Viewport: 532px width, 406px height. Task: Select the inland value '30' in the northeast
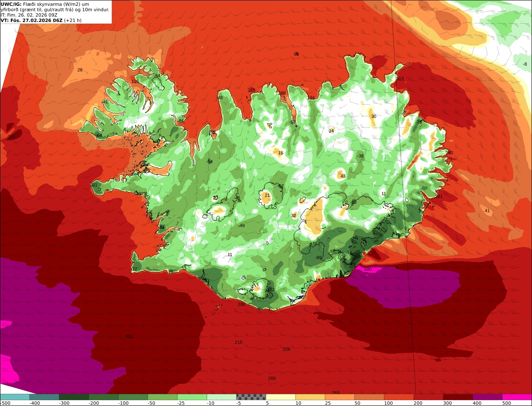(x=374, y=116)
